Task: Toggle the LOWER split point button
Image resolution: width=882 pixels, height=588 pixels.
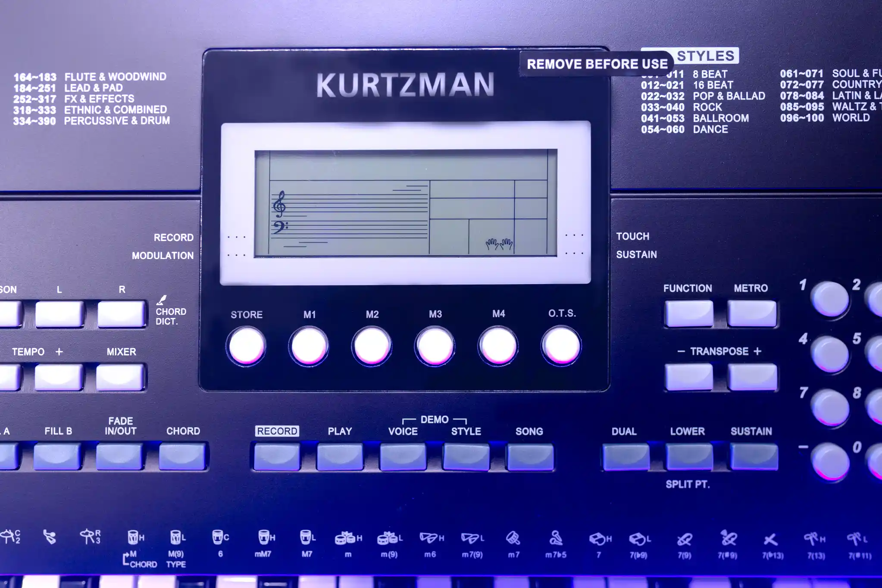Action: (689, 457)
